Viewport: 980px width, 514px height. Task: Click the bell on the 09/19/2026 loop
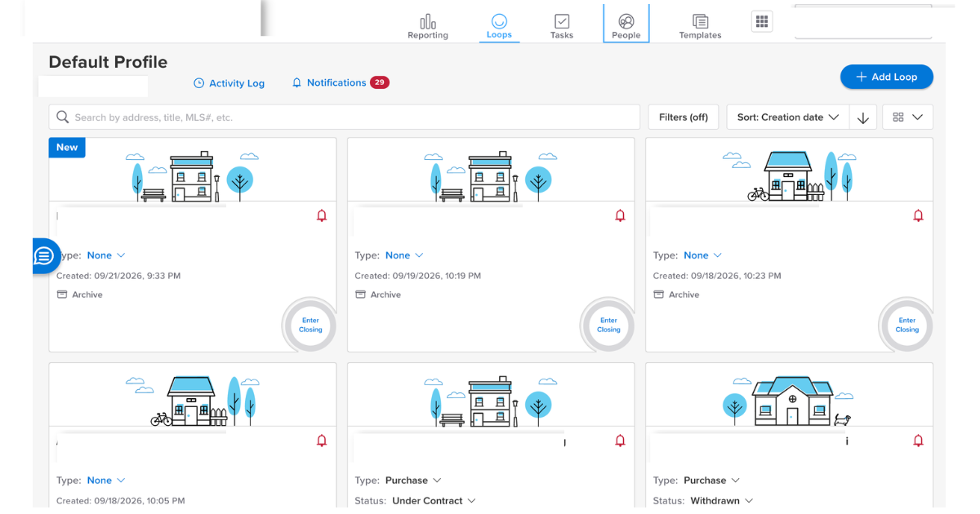(x=620, y=216)
